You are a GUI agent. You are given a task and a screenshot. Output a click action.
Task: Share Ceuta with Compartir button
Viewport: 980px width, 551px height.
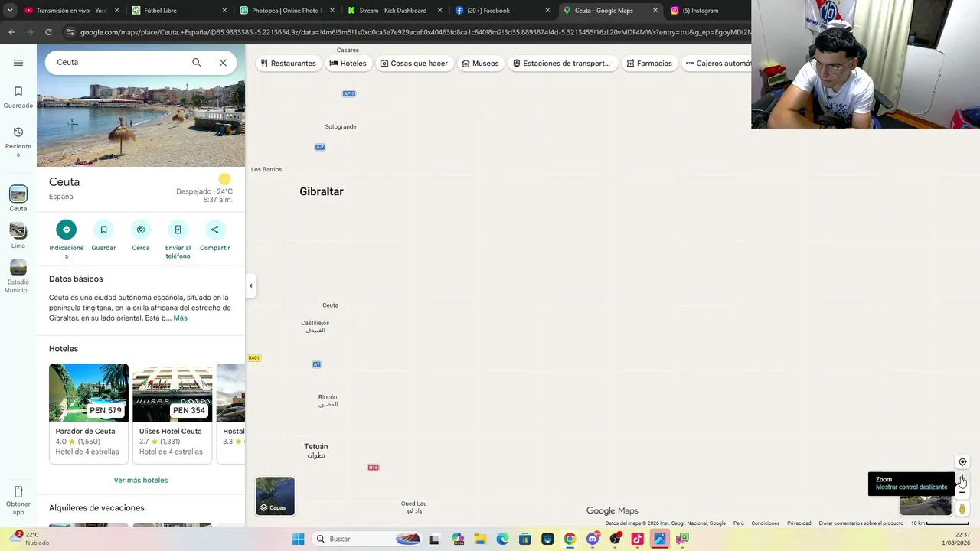(x=215, y=230)
